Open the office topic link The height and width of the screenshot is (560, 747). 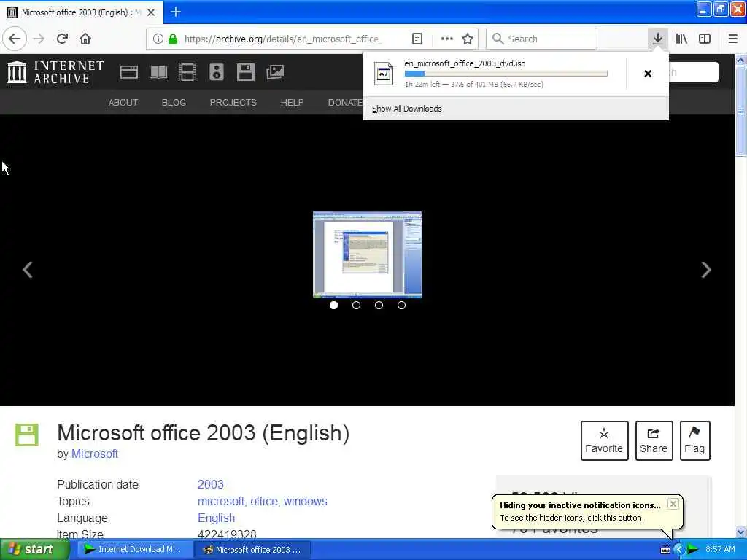point(265,502)
